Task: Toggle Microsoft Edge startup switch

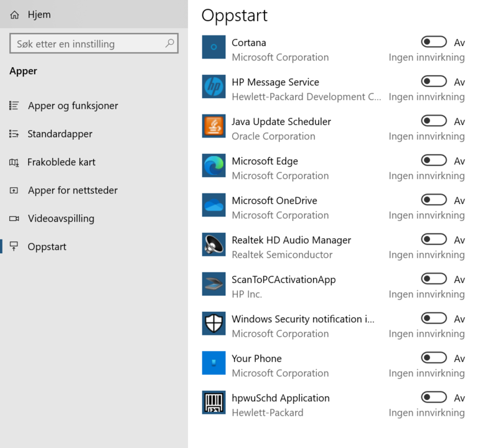Action: click(x=434, y=161)
